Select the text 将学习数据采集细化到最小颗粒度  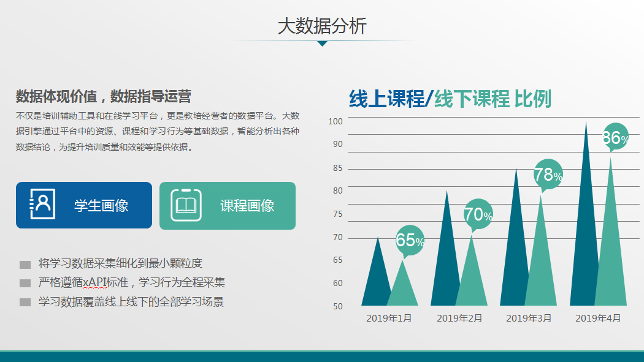[120, 263]
